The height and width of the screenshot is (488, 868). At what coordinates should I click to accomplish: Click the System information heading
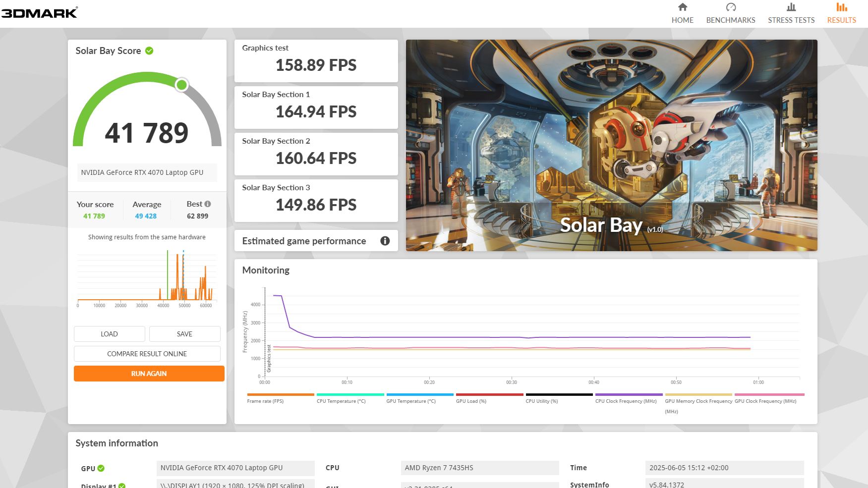coord(116,443)
